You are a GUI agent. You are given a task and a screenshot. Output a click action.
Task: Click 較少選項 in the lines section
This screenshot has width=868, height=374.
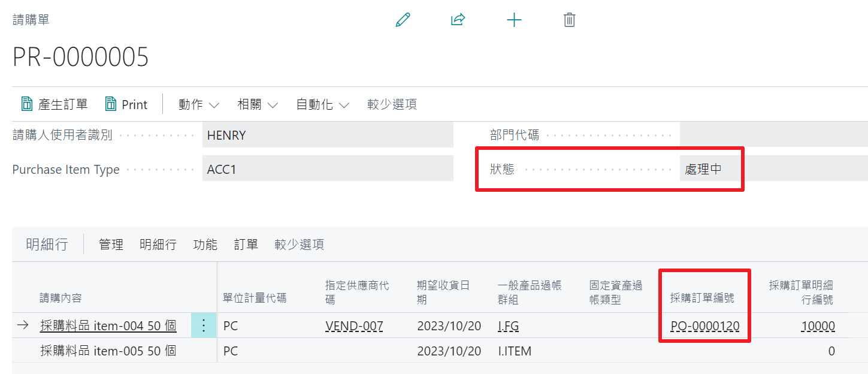pos(299,245)
